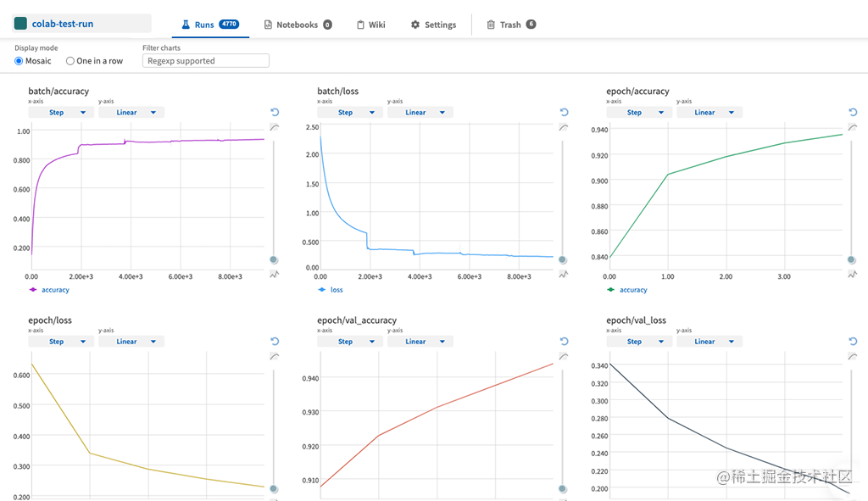The height and width of the screenshot is (501, 868).
Task: Open epoch/val_accuracy y-axis Linear dropdown
Action: pyautogui.click(x=420, y=342)
